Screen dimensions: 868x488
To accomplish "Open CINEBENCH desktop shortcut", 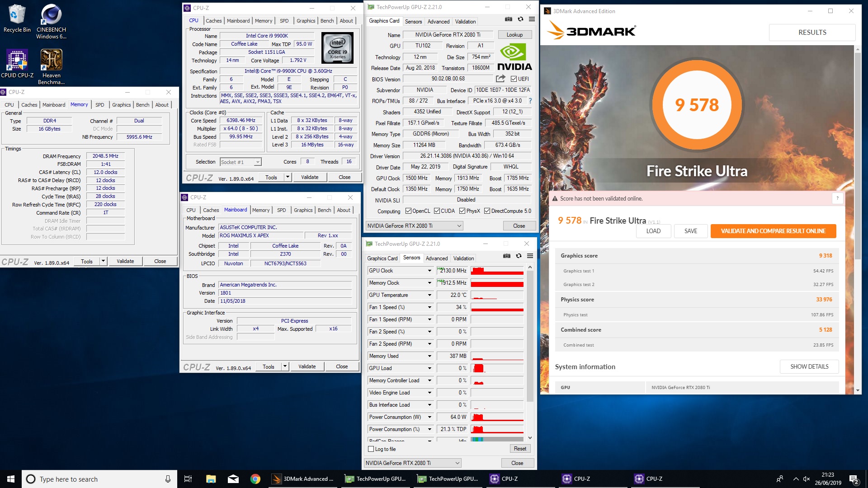I will coord(51,21).
